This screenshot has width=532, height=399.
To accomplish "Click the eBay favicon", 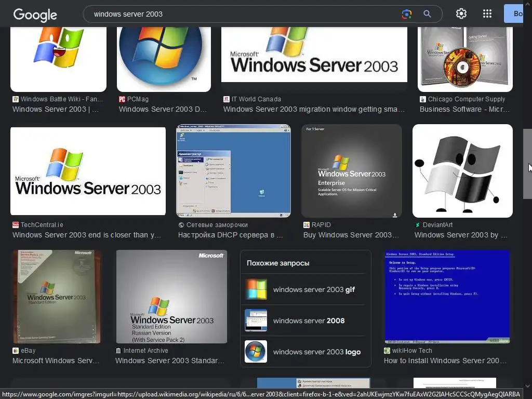I will coord(16,351).
